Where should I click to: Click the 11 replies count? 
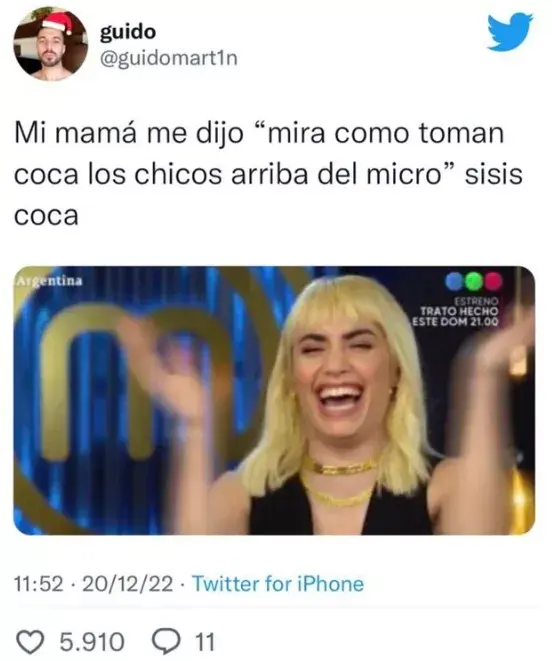tap(204, 642)
